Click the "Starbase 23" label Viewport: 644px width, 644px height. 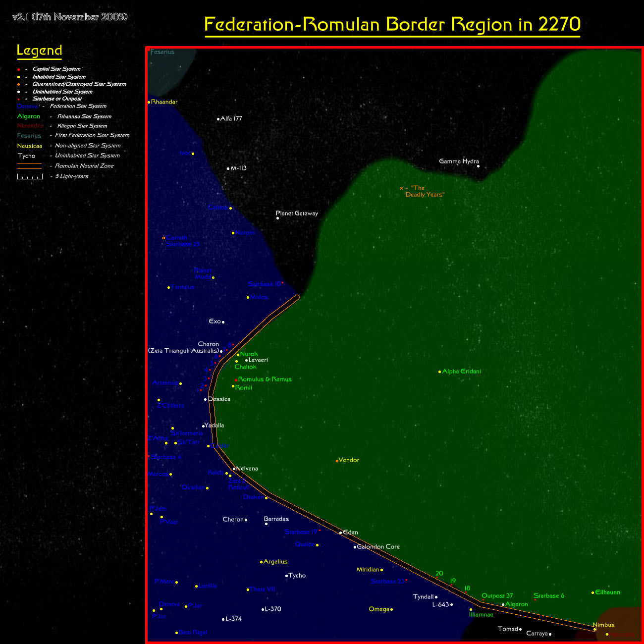click(x=387, y=582)
